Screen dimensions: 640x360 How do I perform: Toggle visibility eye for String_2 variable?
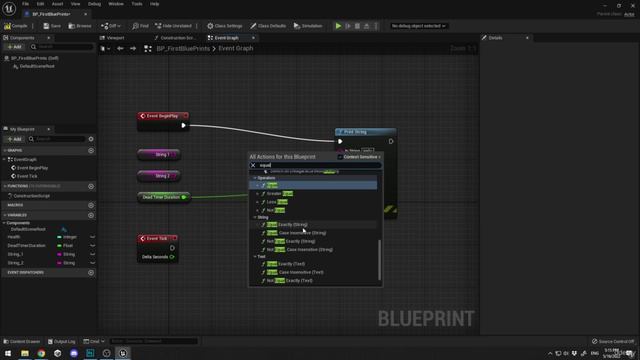[x=92, y=263]
